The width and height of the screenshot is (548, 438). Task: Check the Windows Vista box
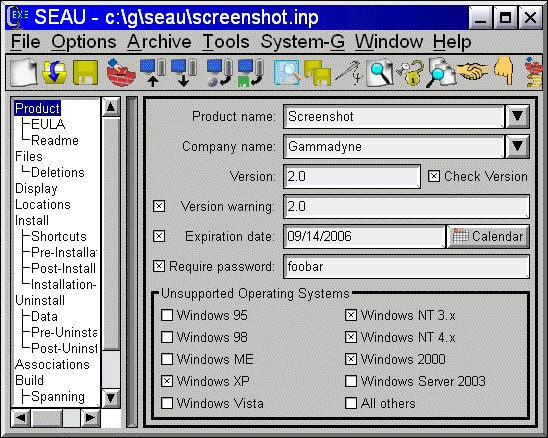167,403
